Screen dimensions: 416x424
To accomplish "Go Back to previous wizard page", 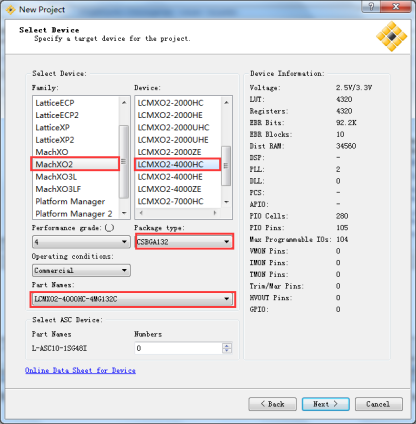I will tap(272, 404).
